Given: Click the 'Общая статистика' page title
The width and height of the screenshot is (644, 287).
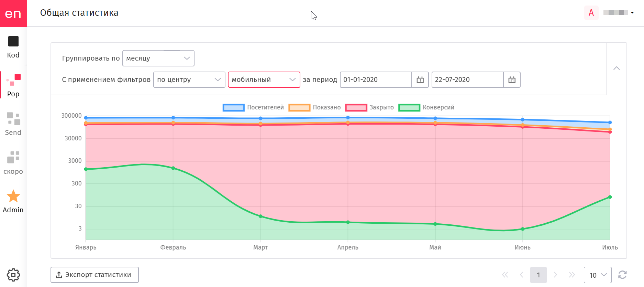Looking at the screenshot, I should [x=79, y=13].
